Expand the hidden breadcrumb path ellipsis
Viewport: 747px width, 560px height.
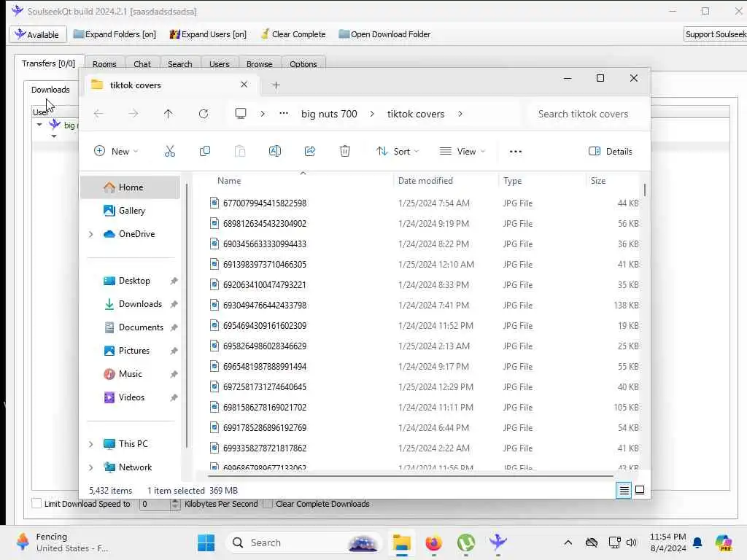click(284, 113)
